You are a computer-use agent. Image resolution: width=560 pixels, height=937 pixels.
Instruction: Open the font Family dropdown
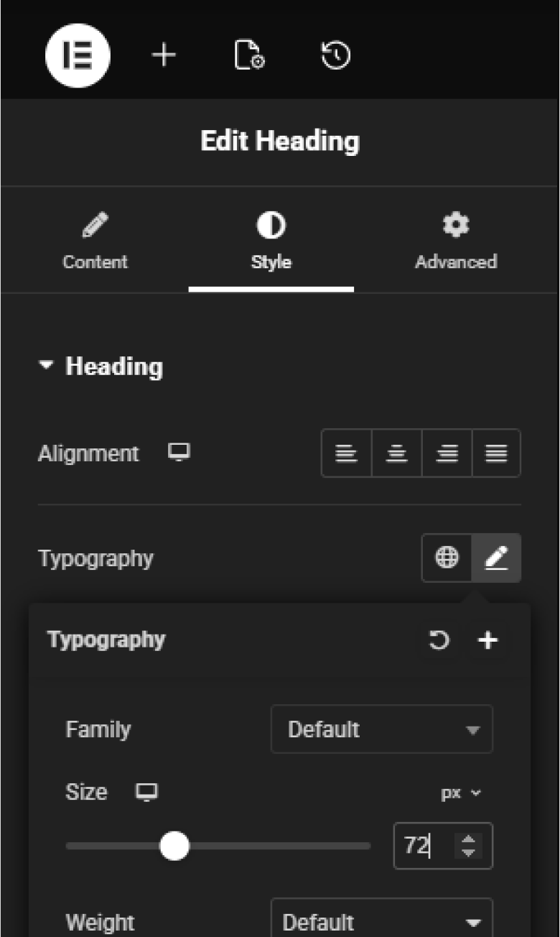click(x=381, y=729)
